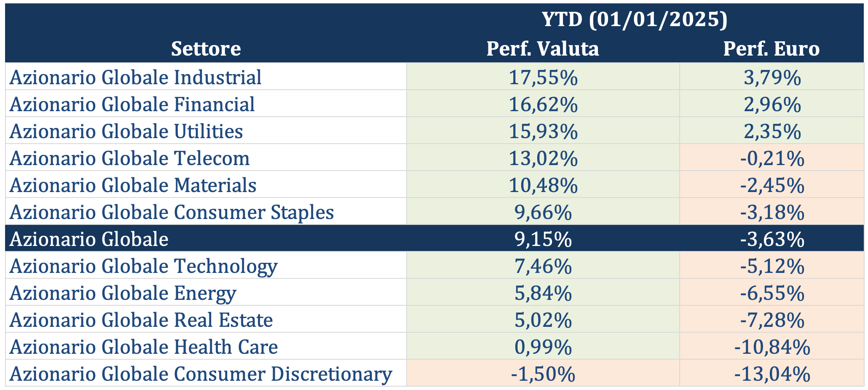Click the Settore column header
Image resolution: width=868 pixels, height=390 pixels.
click(206, 49)
